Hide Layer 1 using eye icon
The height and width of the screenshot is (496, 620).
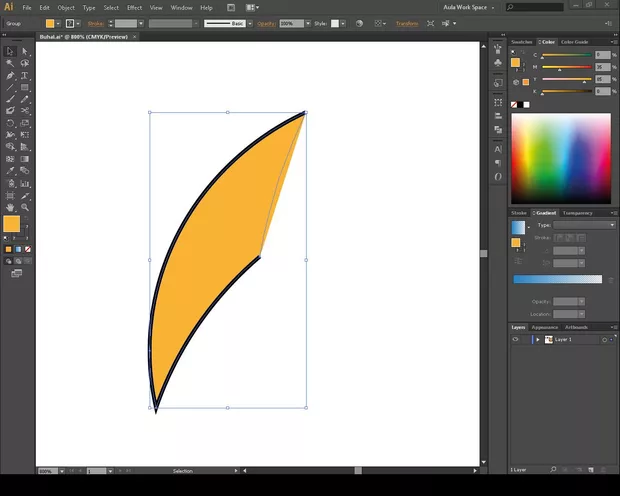[x=516, y=340]
